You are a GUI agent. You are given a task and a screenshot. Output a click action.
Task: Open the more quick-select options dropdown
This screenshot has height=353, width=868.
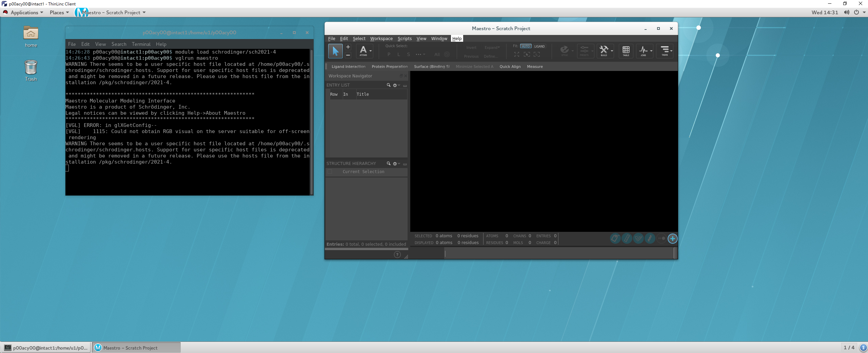tap(420, 54)
